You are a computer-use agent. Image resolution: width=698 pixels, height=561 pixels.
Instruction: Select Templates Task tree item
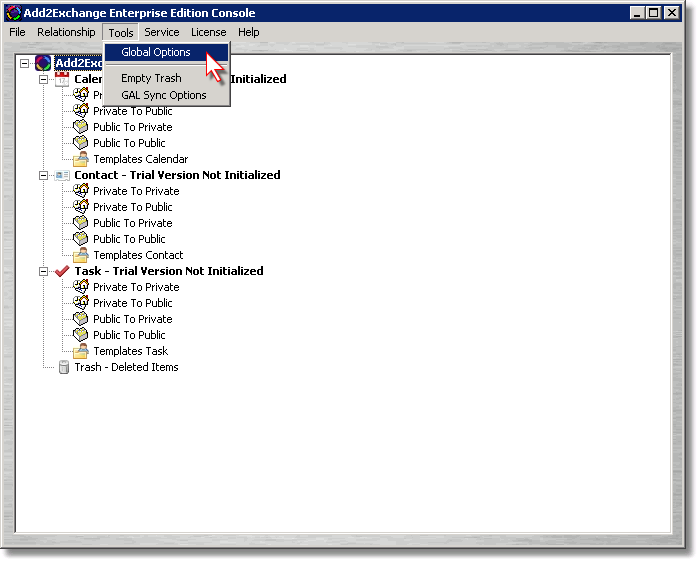[130, 352]
